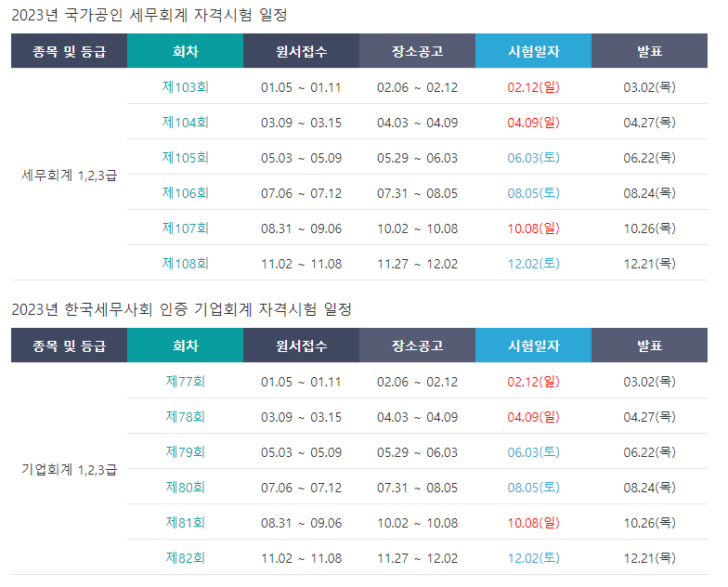
Task: Click 04.03 ~ 04.09 venue notice in 제78회 row
Action: pos(418,417)
